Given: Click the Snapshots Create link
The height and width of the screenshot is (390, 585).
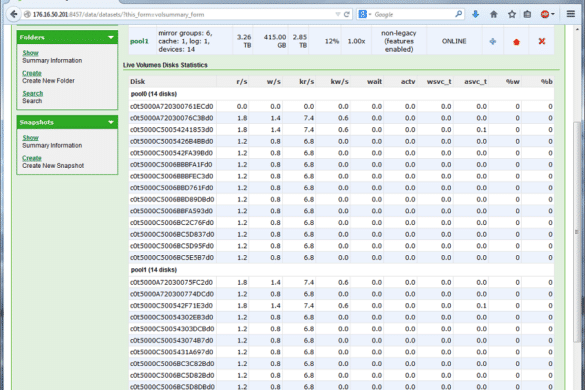Looking at the screenshot, I should click(32, 158).
